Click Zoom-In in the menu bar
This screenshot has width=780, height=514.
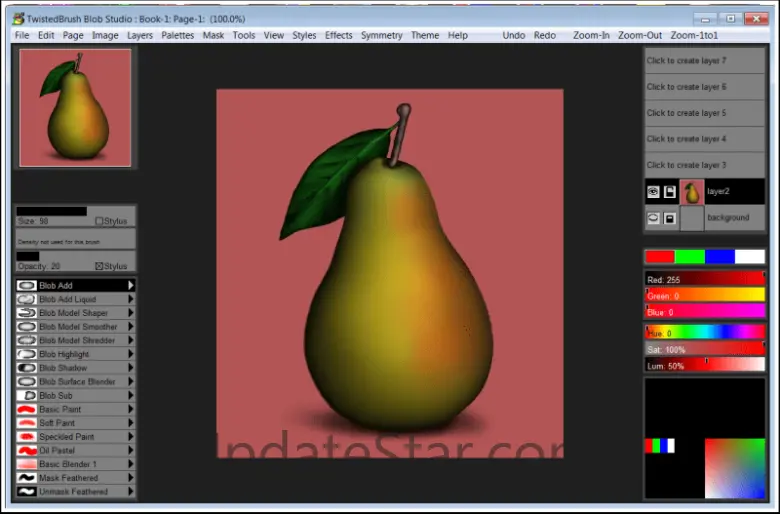[591, 35]
